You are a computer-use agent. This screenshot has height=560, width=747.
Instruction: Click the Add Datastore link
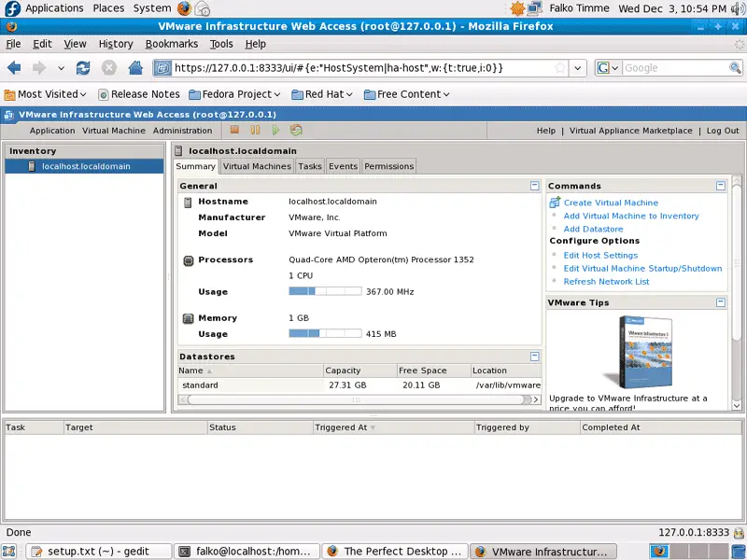pos(593,229)
